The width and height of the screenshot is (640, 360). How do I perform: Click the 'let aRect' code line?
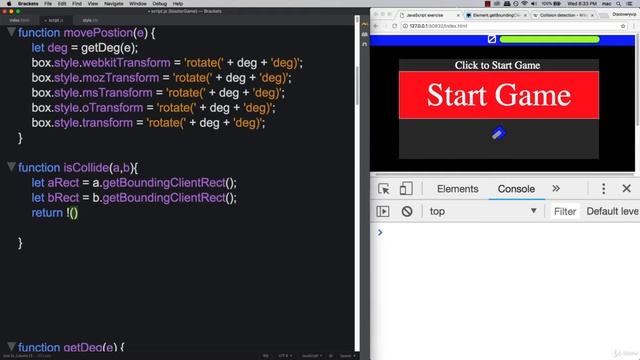coord(134,182)
